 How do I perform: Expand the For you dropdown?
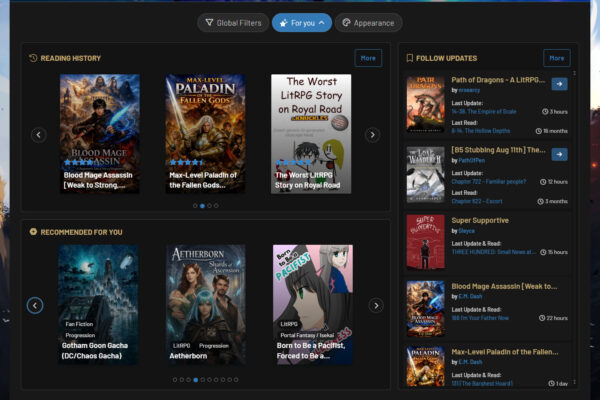[302, 23]
